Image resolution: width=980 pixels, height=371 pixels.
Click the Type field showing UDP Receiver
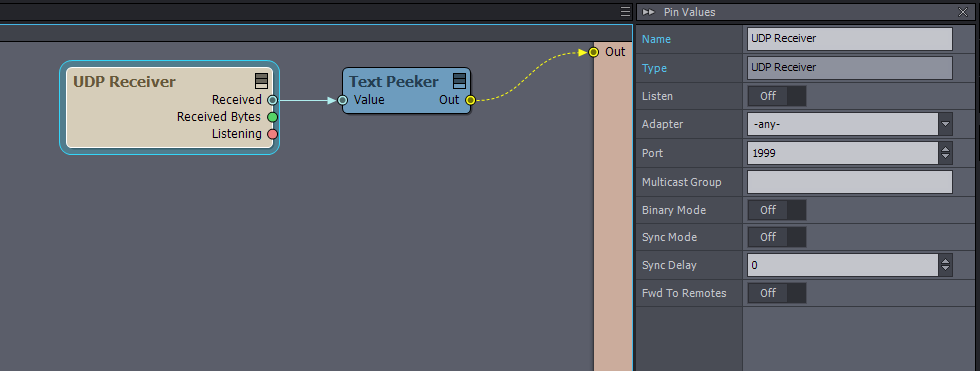click(850, 67)
